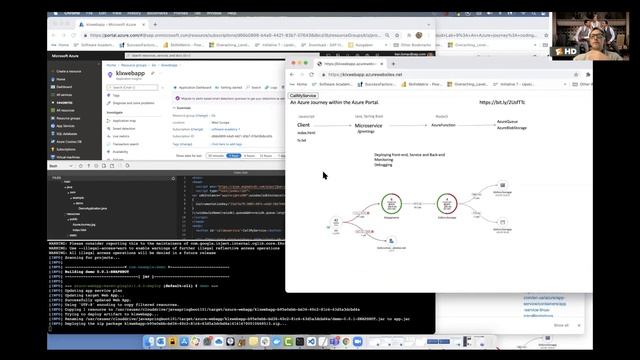
Task: Open Resource groups in Azure sidebar
Action: point(65,118)
